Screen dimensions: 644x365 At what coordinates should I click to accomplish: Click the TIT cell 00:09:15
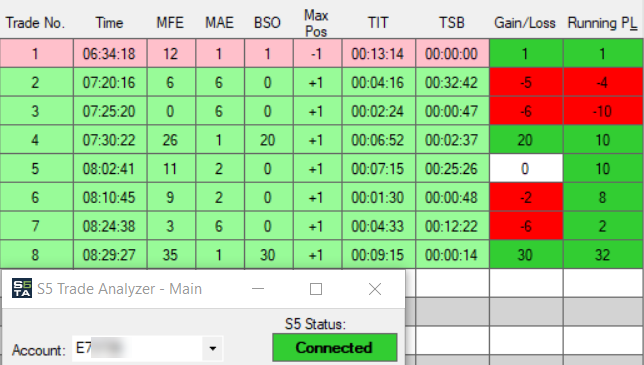coord(379,255)
